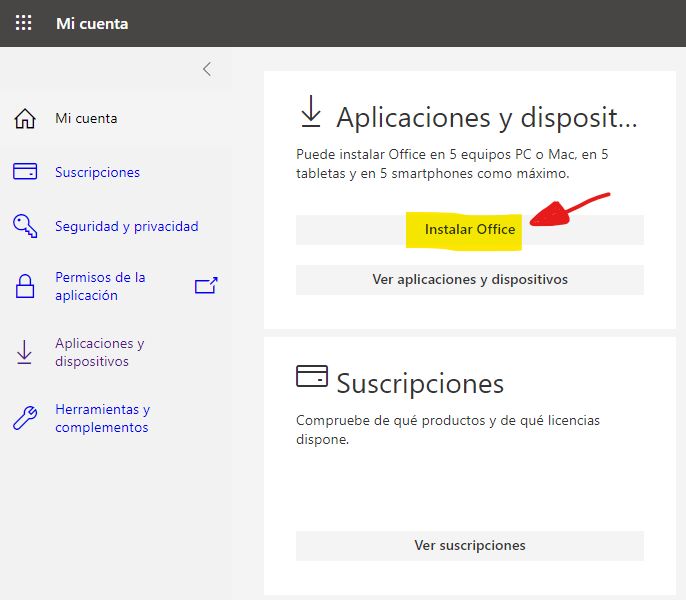Open Seguridad y privacidad
686x600 pixels.
(x=127, y=226)
